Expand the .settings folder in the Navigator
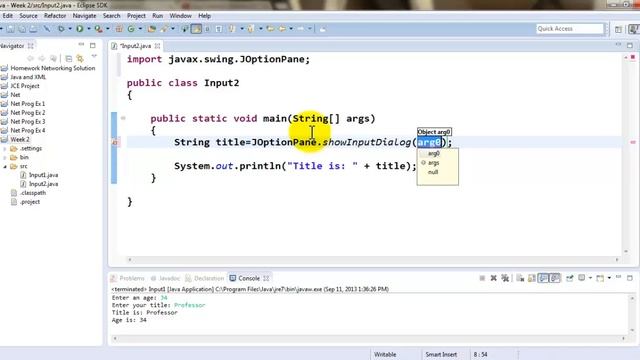 5,149
